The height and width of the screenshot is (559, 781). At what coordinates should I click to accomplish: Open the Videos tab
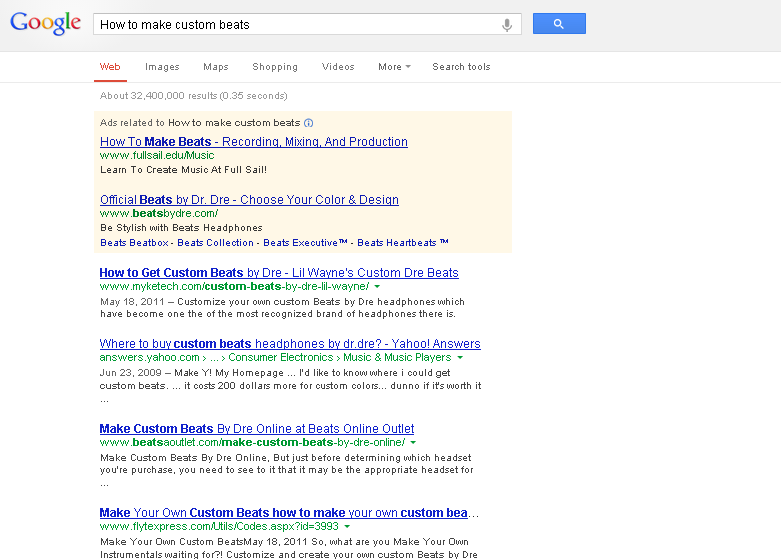pos(338,67)
